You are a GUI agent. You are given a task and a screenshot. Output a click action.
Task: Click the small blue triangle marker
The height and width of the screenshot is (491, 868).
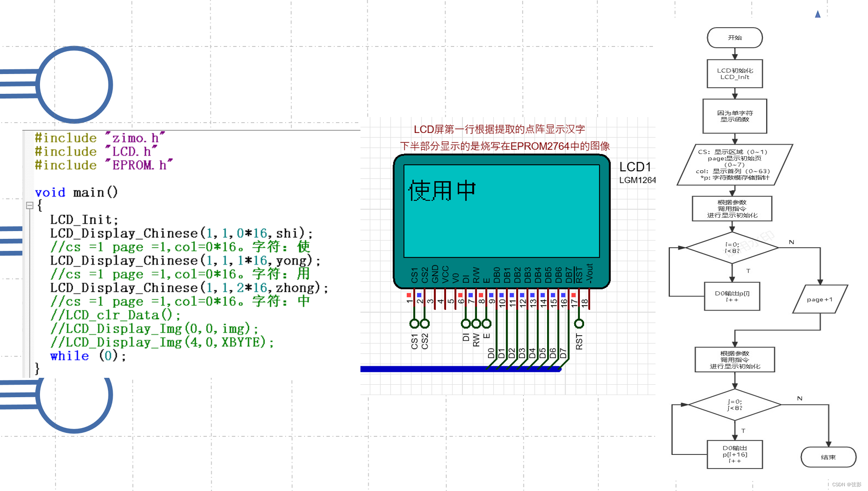click(x=818, y=14)
